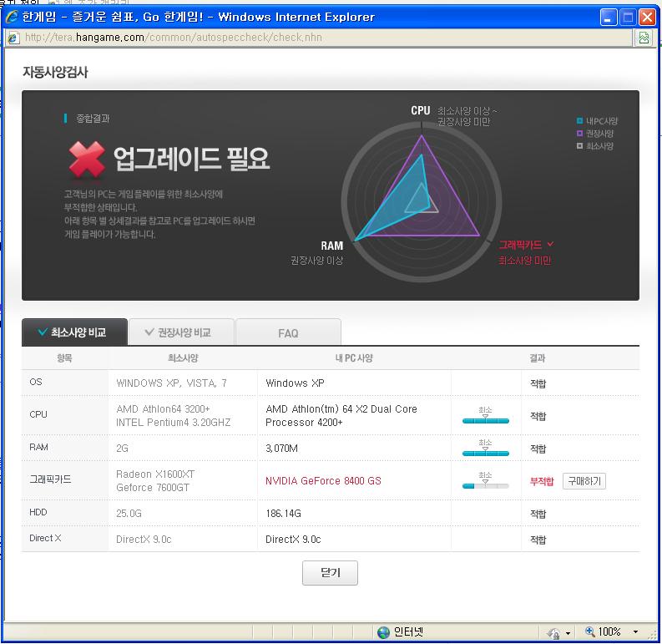Screen dimensions: 662x644
Task: Click the RAM performance gauge bar
Action: (486, 454)
